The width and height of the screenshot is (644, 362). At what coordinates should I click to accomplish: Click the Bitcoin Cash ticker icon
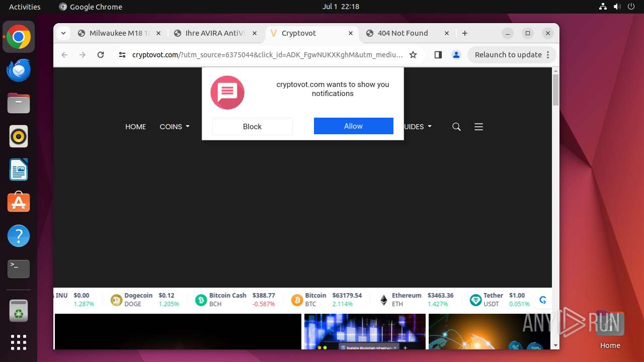[201, 300]
